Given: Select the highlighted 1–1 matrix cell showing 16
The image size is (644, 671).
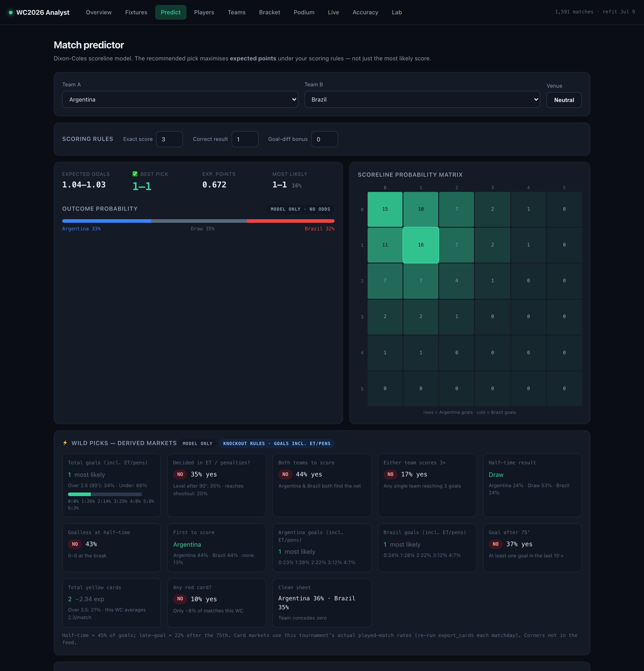Looking at the screenshot, I should pos(421,245).
